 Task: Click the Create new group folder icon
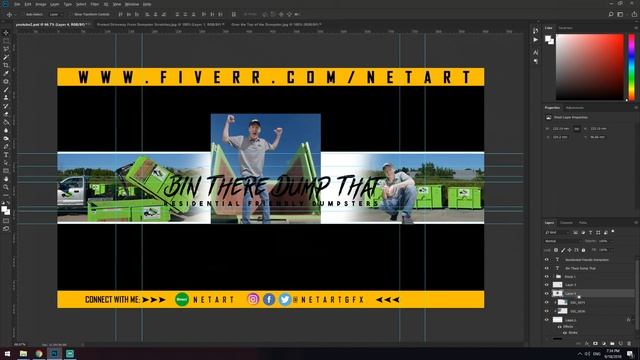click(x=612, y=344)
